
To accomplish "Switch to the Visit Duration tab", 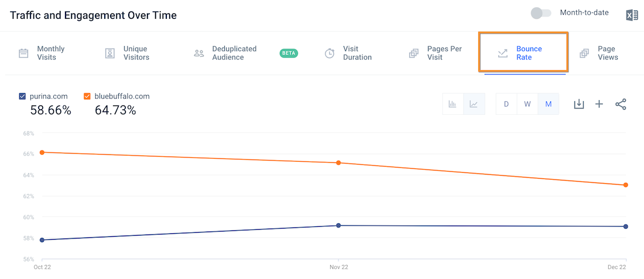I will point(357,53).
